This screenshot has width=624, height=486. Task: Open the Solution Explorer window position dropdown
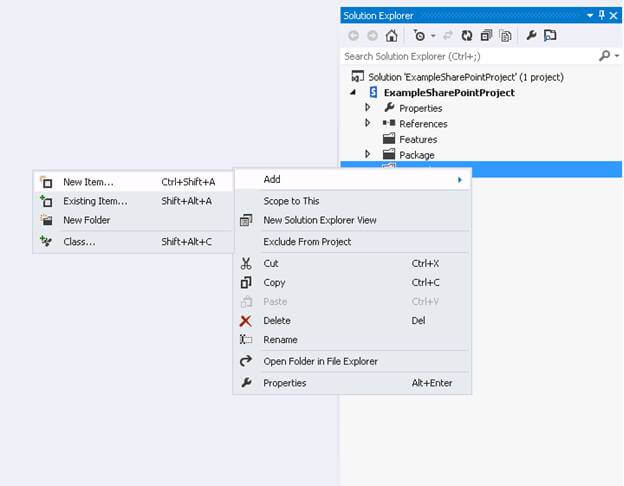click(590, 16)
